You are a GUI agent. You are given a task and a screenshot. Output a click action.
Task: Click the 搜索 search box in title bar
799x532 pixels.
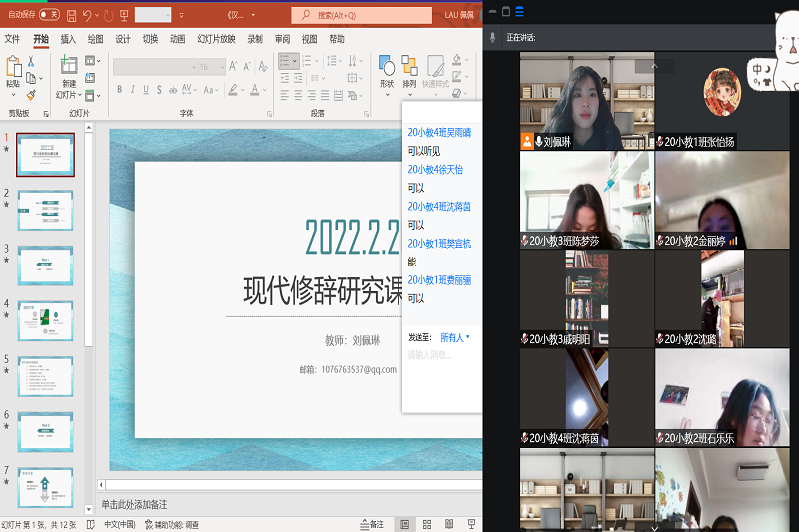click(x=362, y=15)
